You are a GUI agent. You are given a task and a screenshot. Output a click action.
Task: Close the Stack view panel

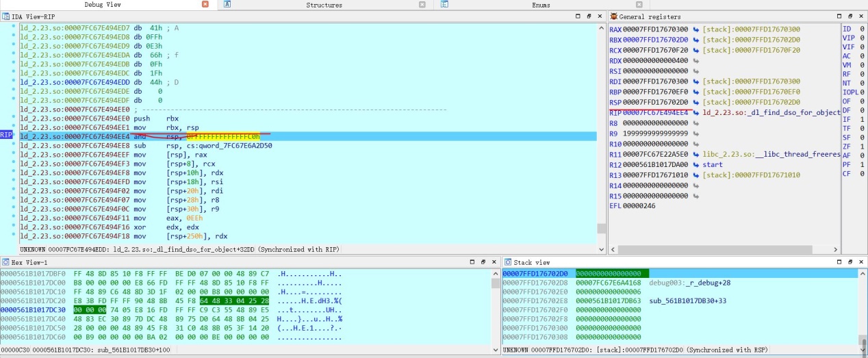point(861,262)
